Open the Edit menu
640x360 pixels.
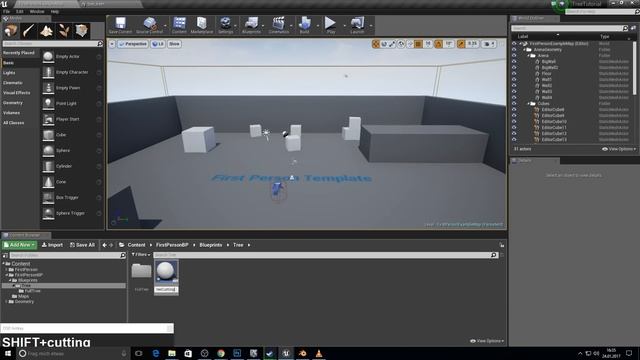(x=20, y=12)
